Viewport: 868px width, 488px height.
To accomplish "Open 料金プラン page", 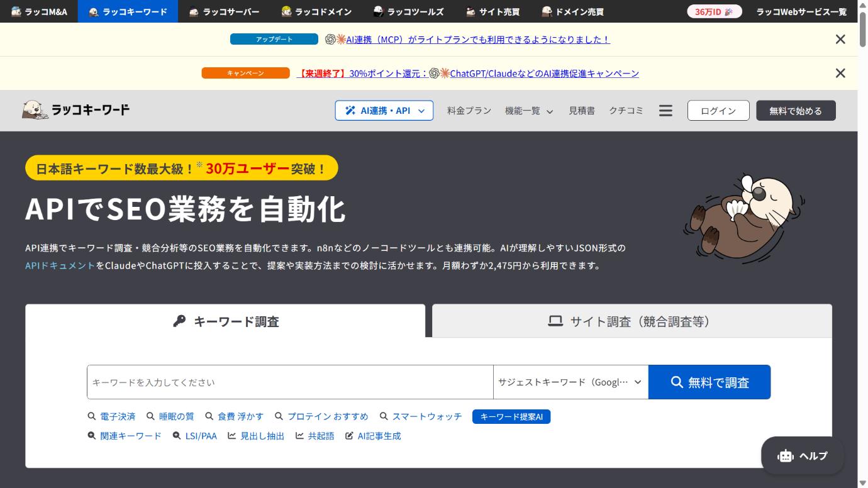I will pos(469,111).
